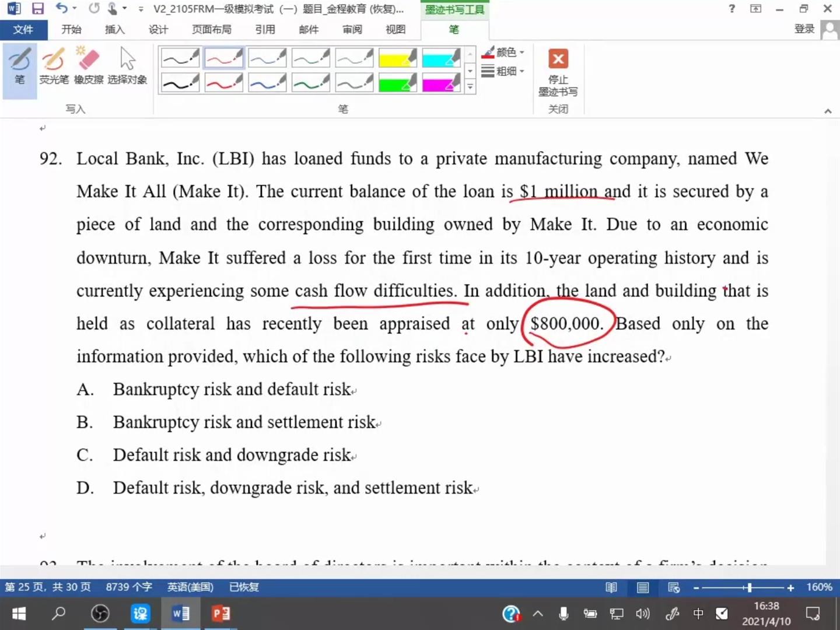
Task: Click the Sign in (登录) link
Action: click(x=804, y=29)
